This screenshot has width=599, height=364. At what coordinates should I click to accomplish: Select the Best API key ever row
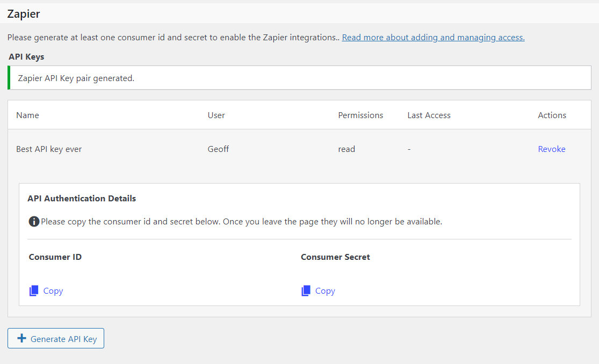click(49, 149)
